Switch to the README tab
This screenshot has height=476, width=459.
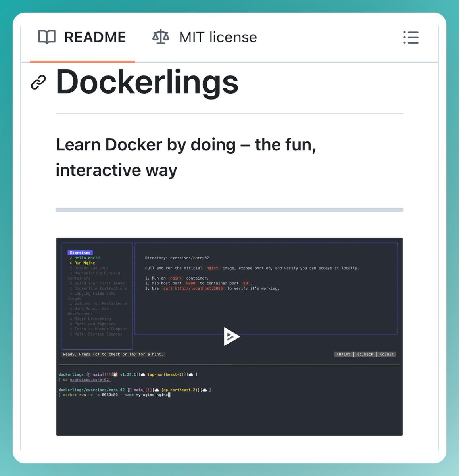click(x=82, y=37)
